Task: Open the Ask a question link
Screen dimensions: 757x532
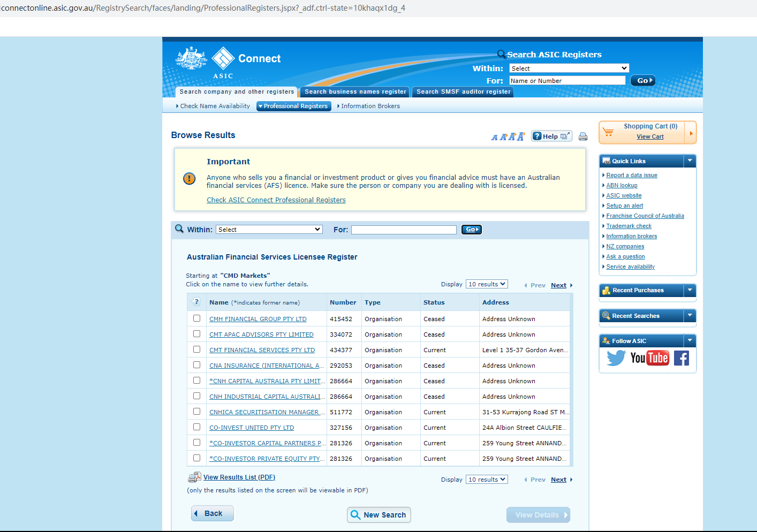Action: 626,256
